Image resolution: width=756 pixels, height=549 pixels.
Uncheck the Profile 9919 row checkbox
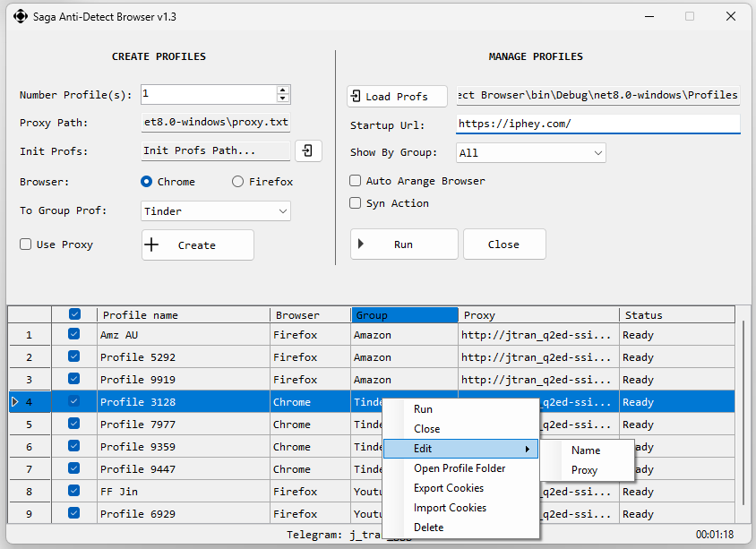pyautogui.click(x=73, y=378)
